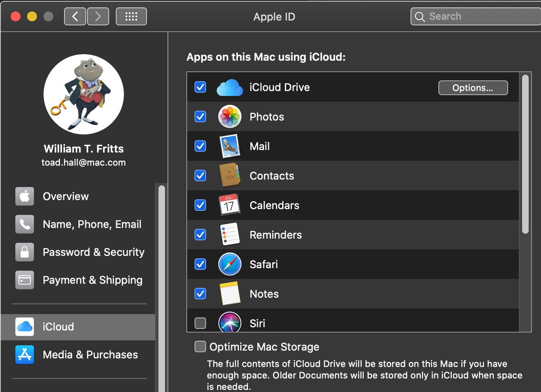Click the sidebar vertical scrollbar
541x392 pixels.
(x=162, y=289)
